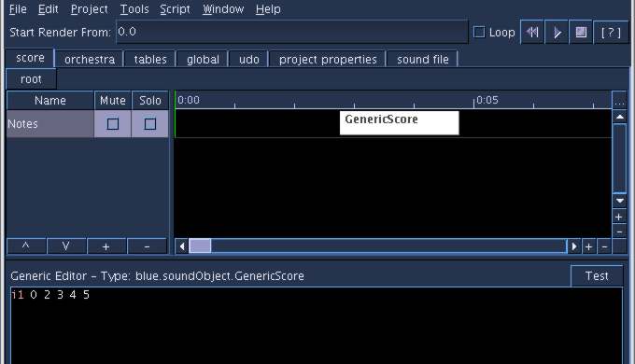Select the Notes sound layer name

(50, 124)
